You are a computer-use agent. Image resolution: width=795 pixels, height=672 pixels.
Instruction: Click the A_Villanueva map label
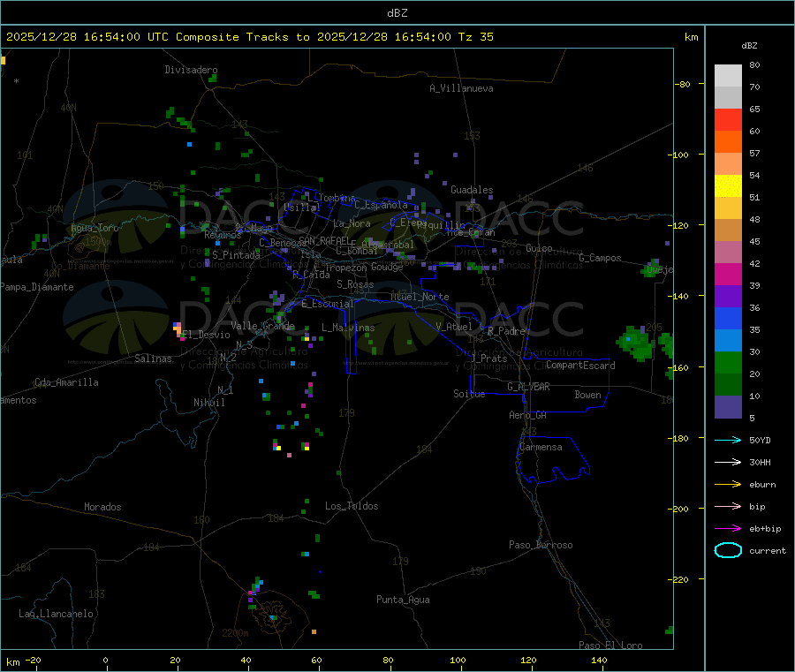tap(461, 88)
